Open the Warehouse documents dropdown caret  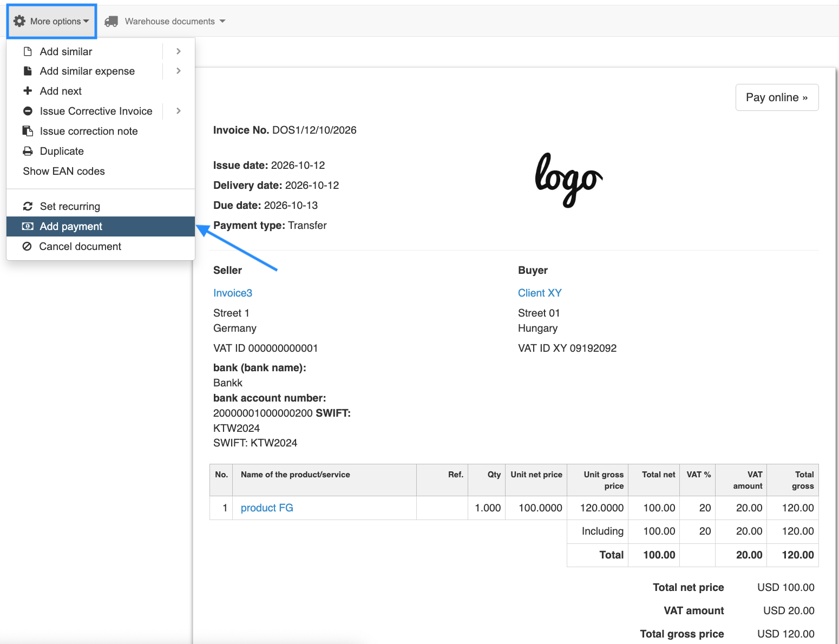click(x=222, y=22)
